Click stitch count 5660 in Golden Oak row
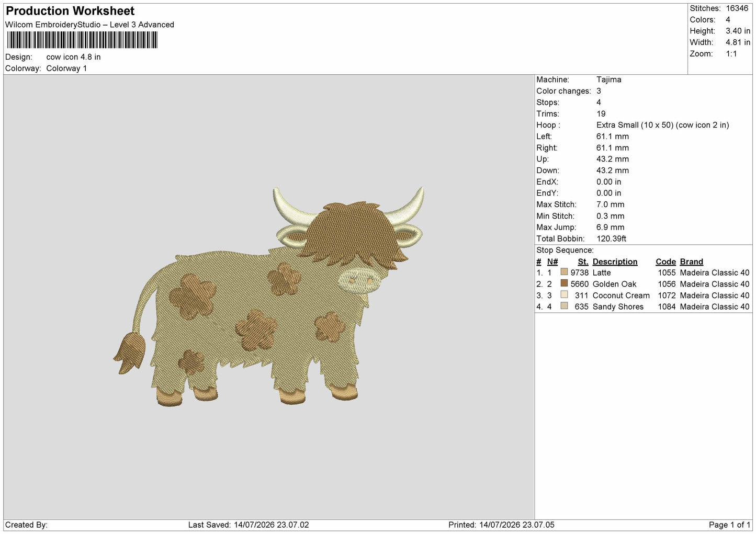The width and height of the screenshot is (756, 534). tap(579, 284)
